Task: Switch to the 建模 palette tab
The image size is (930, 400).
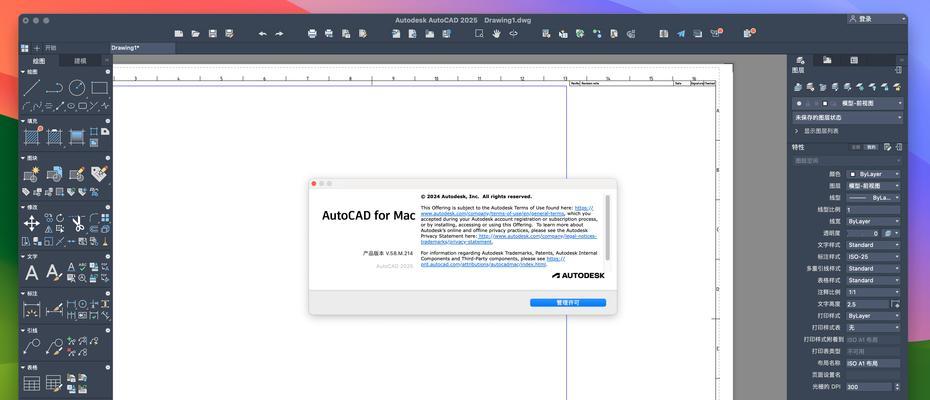Action: (x=80, y=61)
